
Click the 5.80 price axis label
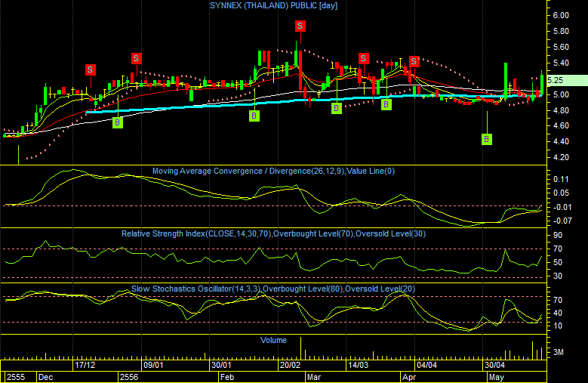tap(561, 31)
